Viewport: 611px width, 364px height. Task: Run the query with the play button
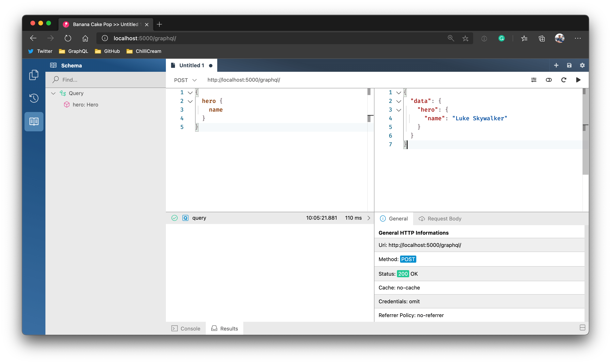point(578,80)
